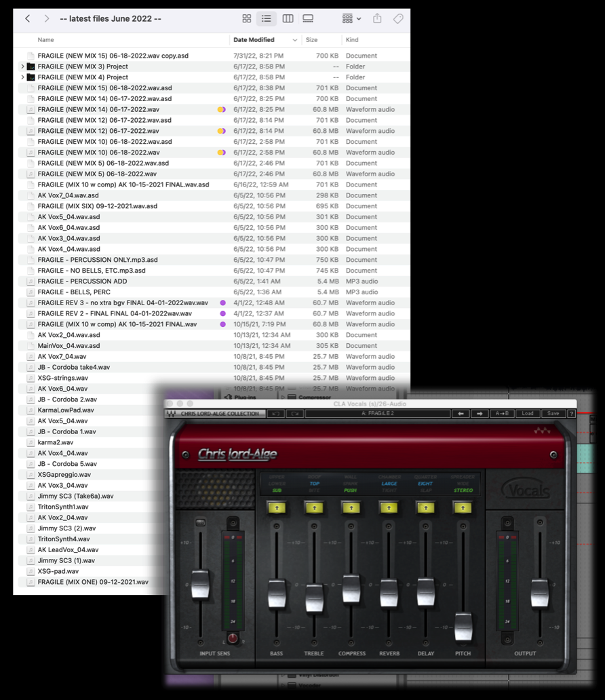
Task: Sort files by Date Modified column
Action: click(x=254, y=40)
